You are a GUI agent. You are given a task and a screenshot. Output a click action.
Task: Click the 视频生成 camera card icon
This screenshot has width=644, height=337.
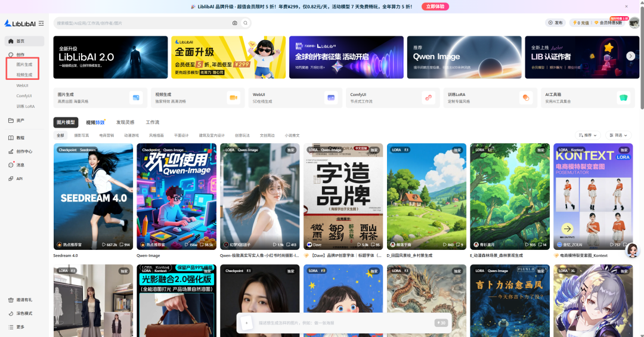tap(233, 98)
